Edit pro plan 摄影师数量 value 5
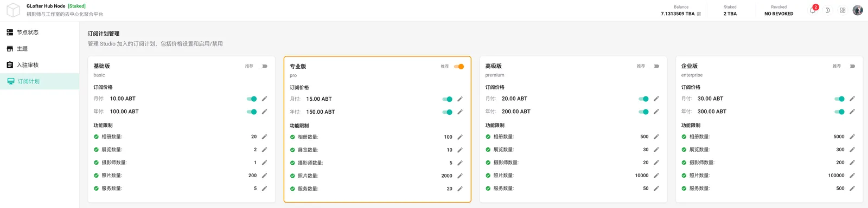Screen dimensions: 868x208 460,163
